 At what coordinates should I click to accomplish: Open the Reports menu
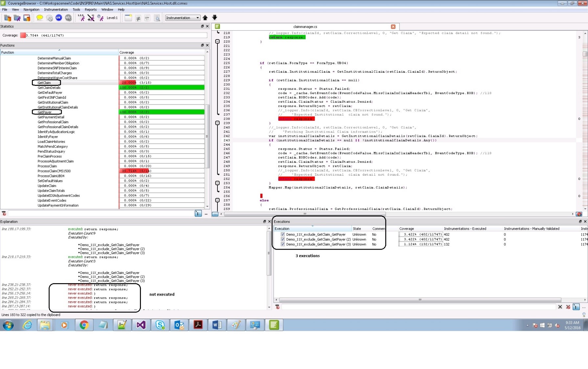pos(90,10)
